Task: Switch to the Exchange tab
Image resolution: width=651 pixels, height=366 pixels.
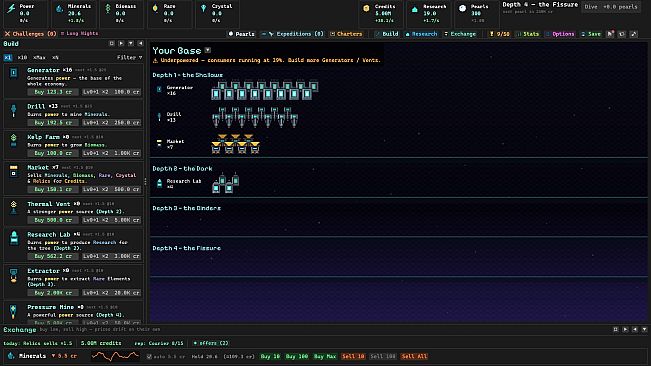Action: tap(460, 34)
